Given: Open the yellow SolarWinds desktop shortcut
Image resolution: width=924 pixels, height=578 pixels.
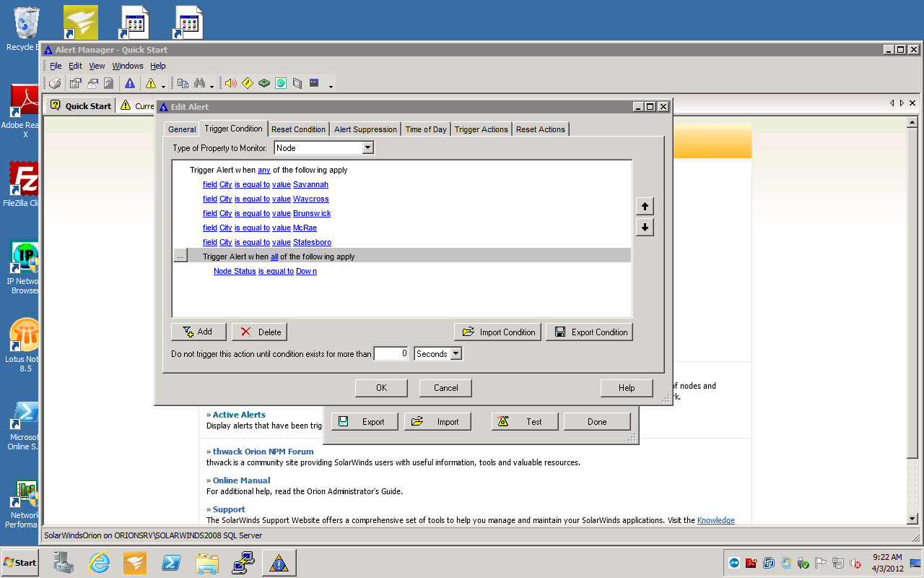Looking at the screenshot, I should click(80, 22).
